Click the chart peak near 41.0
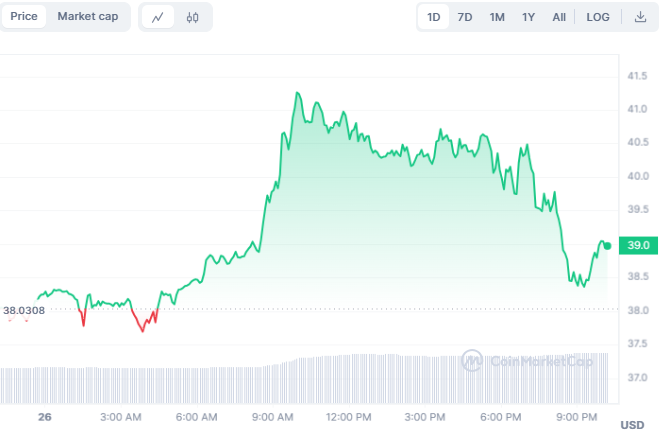Image resolution: width=661 pixels, height=443 pixels. [297, 94]
